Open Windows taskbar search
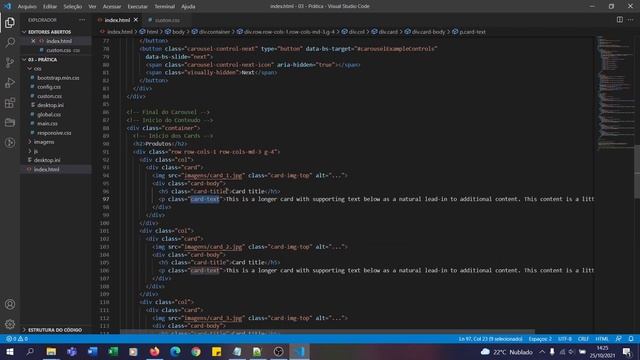 (30, 351)
